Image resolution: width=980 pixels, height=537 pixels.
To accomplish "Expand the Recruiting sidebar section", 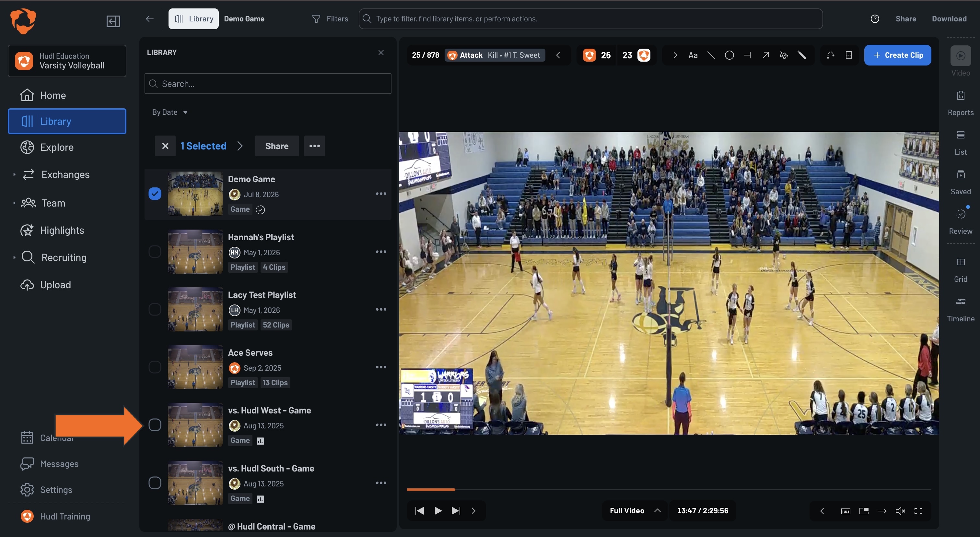I will coord(14,258).
